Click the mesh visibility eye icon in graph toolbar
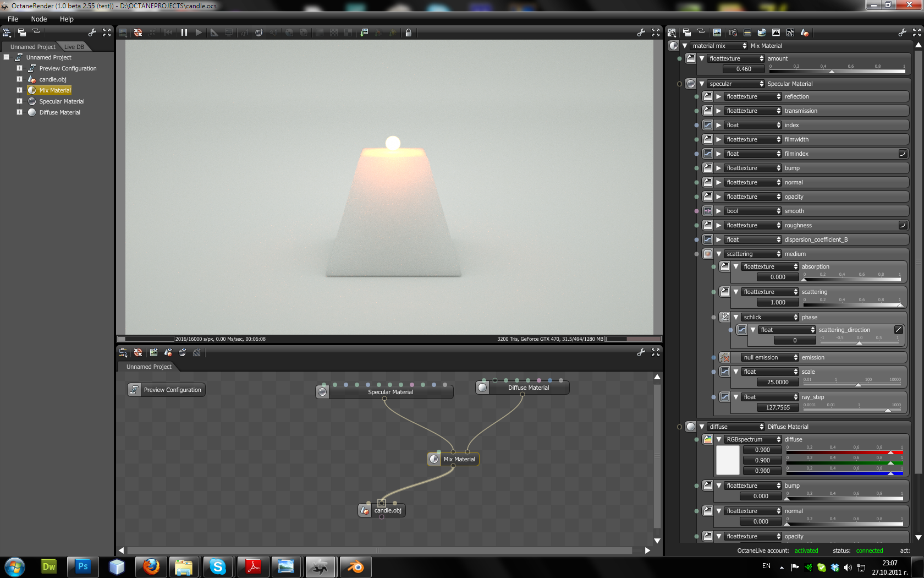The image size is (924, 578). coord(168,353)
